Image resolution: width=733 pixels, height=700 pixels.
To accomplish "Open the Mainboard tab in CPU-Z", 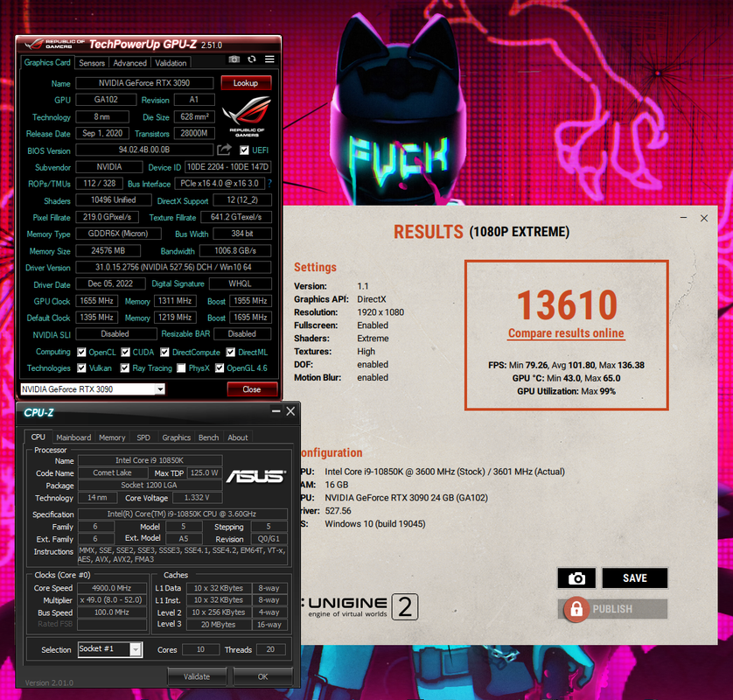I will pyautogui.click(x=73, y=437).
